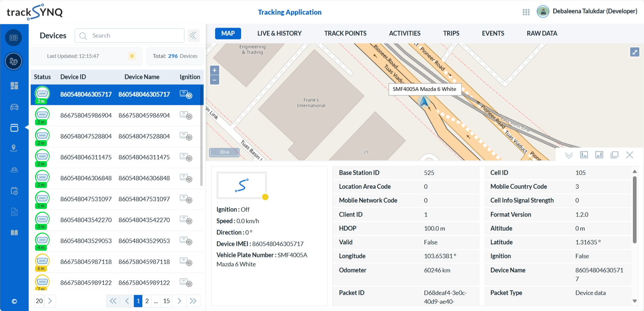Open the apps grid icon near the avatar

[525, 12]
